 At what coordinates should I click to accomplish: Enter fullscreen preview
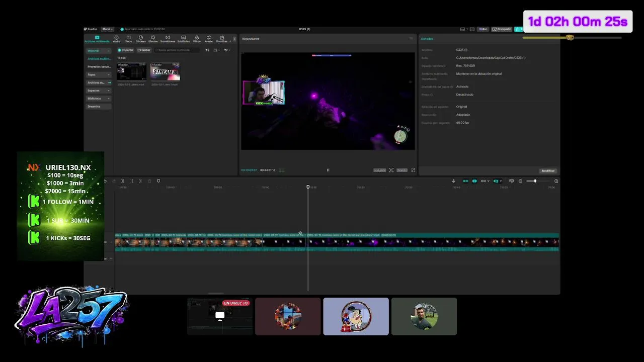click(x=413, y=170)
